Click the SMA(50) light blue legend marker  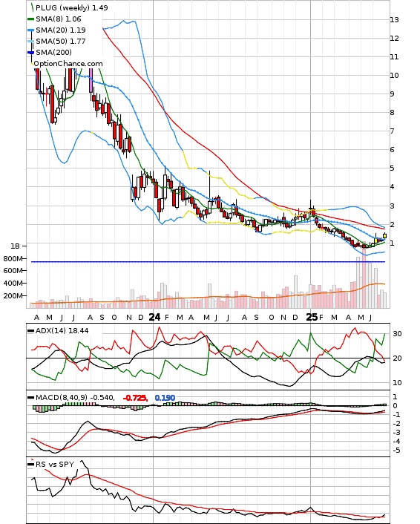click(x=30, y=41)
